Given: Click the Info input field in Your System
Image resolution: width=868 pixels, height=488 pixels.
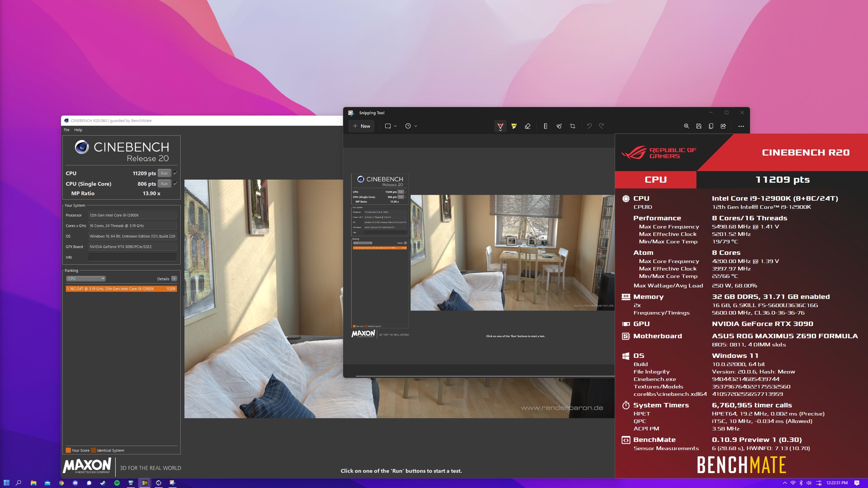Looking at the screenshot, I should click(x=133, y=257).
